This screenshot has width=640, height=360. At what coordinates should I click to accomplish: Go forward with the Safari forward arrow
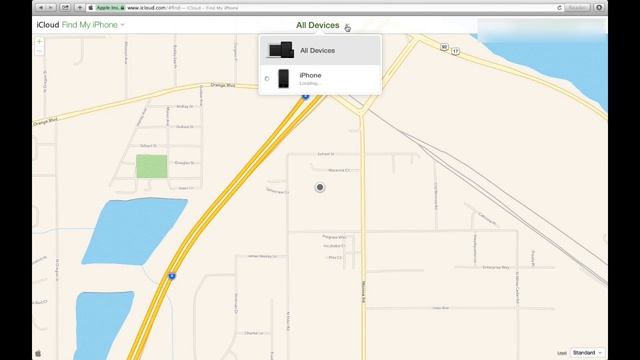(x=51, y=7)
